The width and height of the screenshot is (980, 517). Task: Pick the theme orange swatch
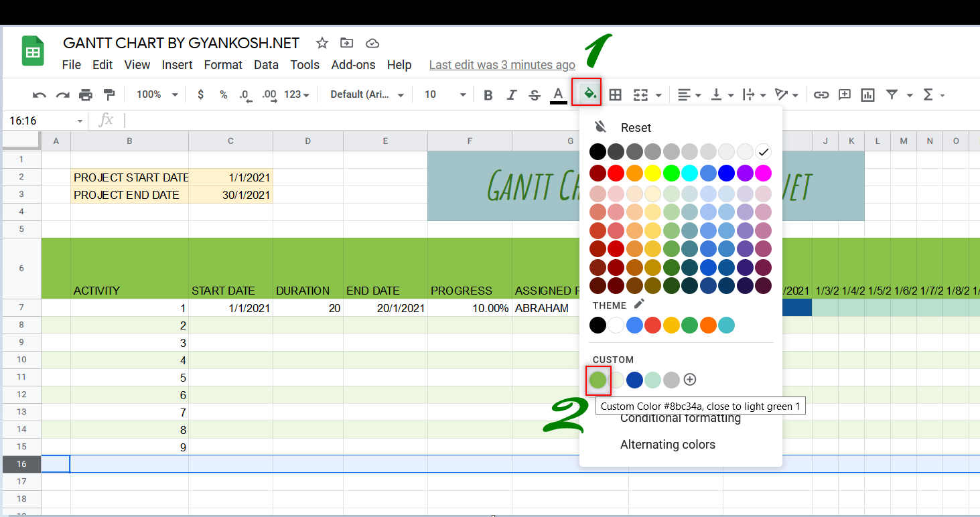[708, 325]
